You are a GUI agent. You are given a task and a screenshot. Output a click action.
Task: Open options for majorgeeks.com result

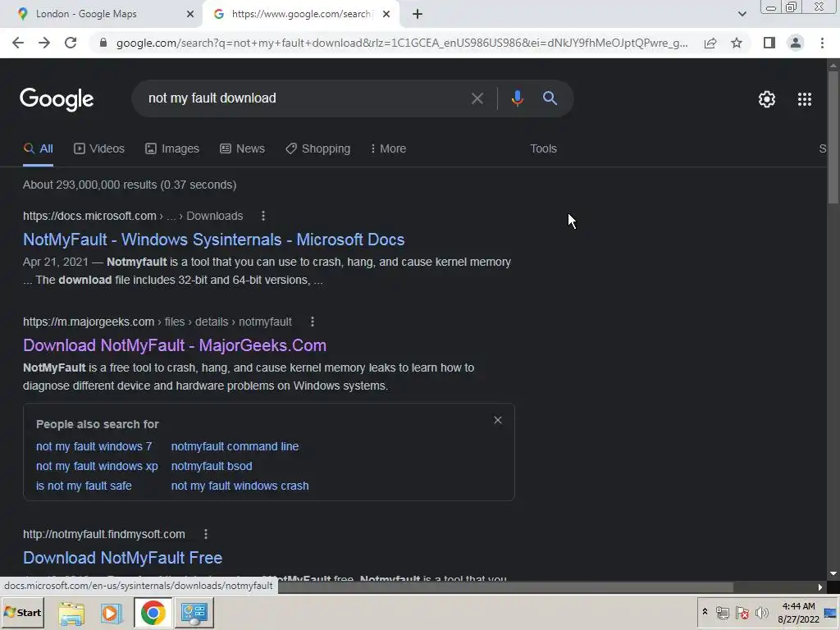[313, 322]
